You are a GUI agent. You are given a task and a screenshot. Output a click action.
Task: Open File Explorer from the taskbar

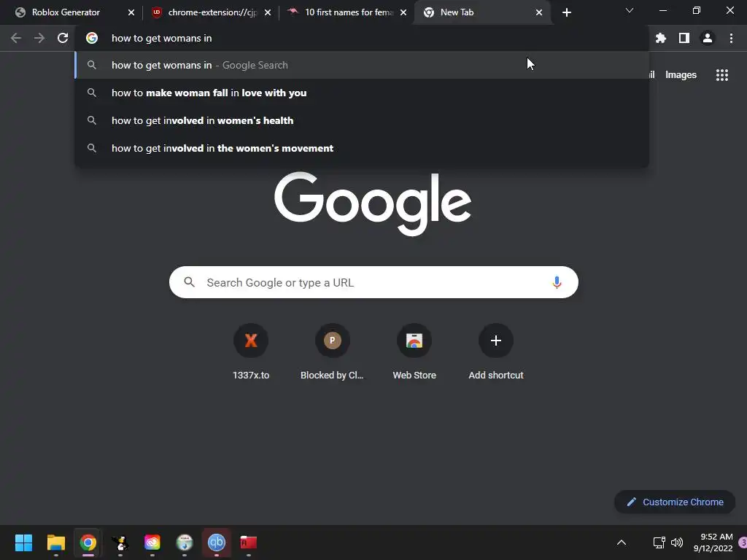[x=55, y=542]
